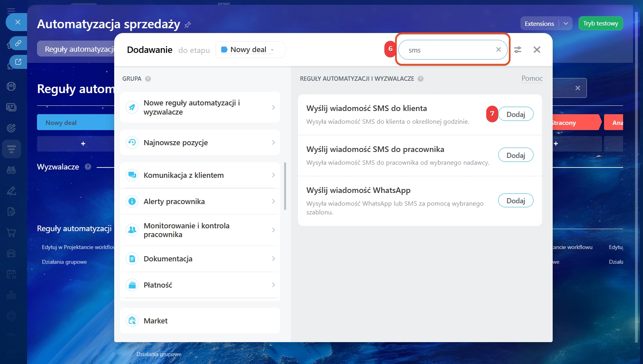Click the document icon of Dokumentacja
Screen dimensions: 643x364
[x=132, y=259]
